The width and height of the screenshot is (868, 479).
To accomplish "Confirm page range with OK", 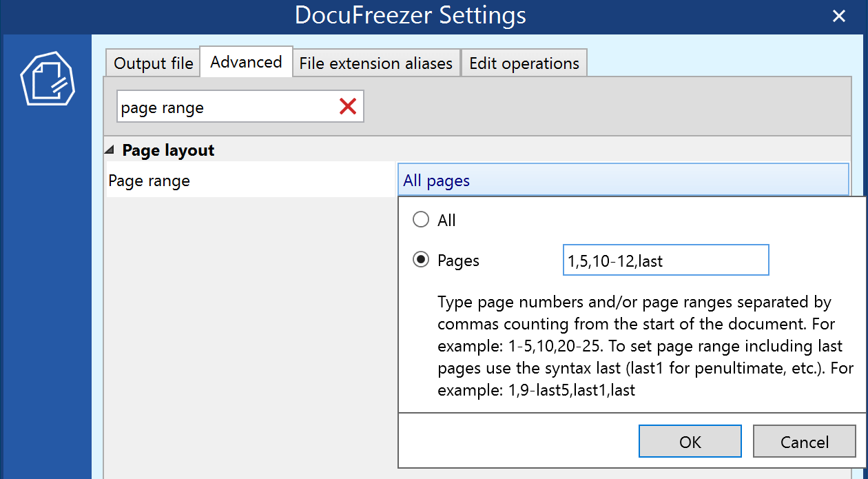I will tap(690, 442).
